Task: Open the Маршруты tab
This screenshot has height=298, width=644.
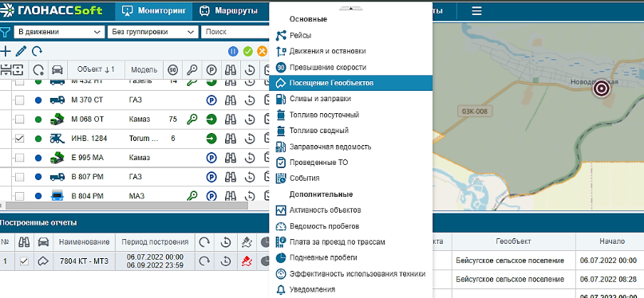Action: 229,11
